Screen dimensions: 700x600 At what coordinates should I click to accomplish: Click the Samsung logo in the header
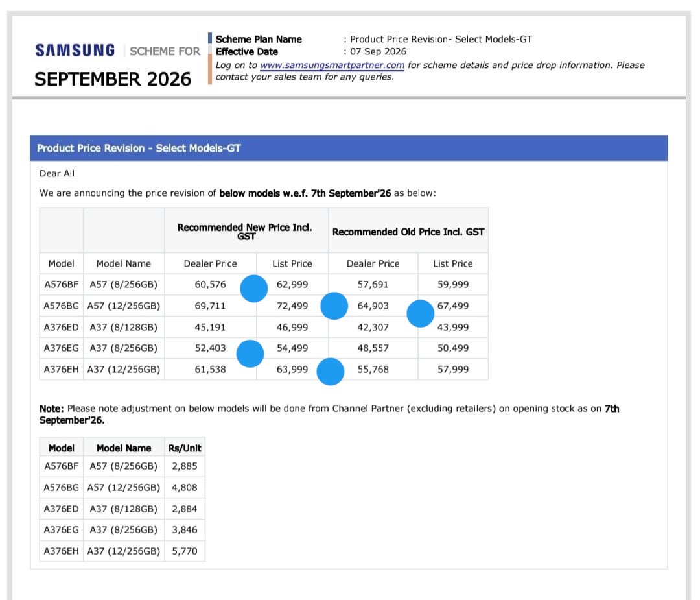75,51
